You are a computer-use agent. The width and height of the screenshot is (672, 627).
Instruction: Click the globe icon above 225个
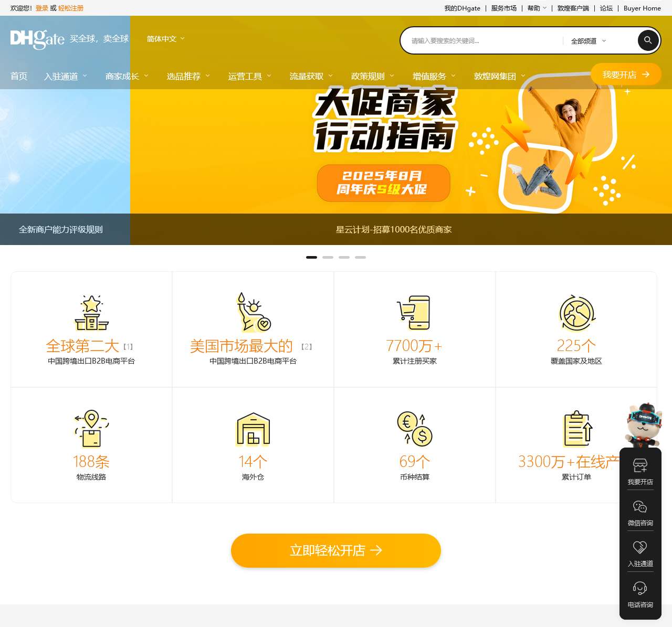tap(576, 313)
